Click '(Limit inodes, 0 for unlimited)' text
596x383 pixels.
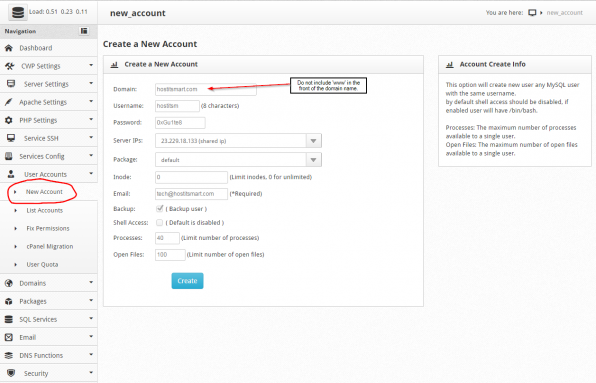click(x=271, y=177)
